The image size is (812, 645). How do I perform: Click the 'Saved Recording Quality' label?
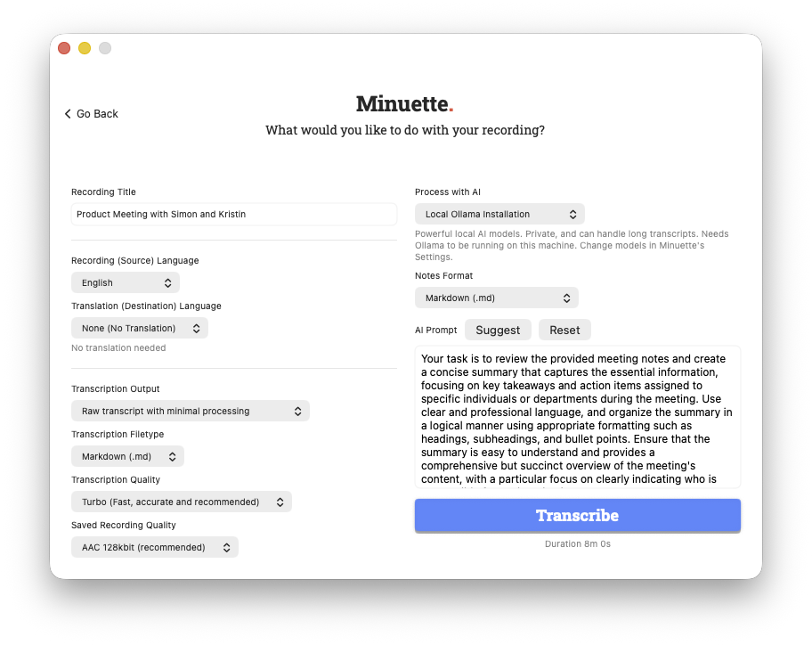(124, 526)
